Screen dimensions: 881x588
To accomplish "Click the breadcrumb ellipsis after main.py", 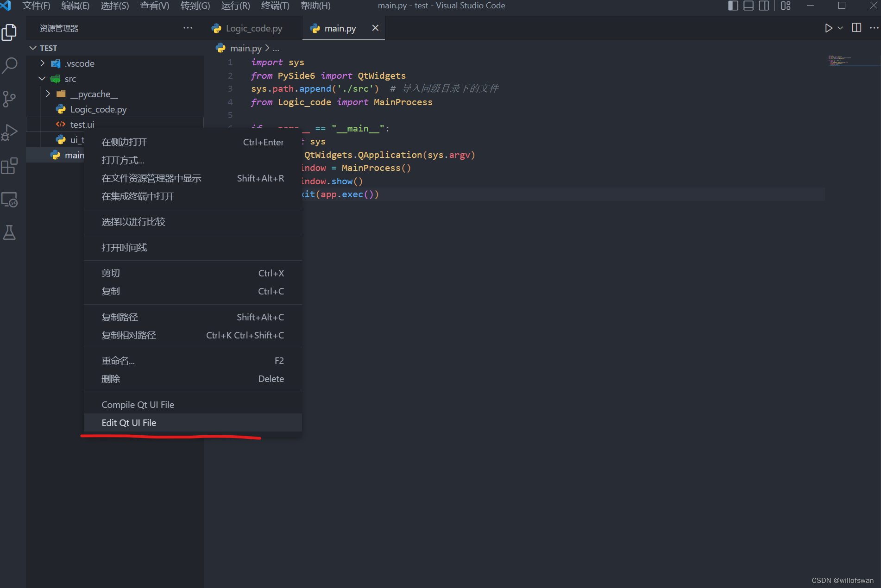I will pos(276,48).
